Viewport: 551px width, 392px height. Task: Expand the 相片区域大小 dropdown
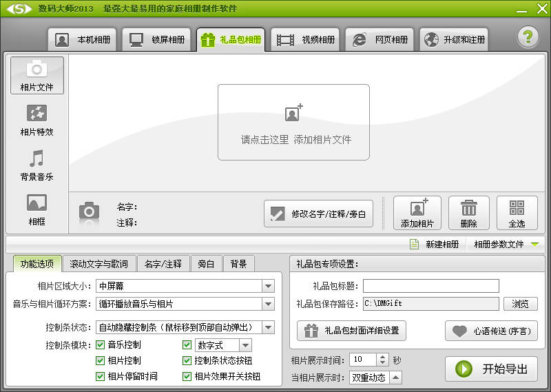coord(268,286)
